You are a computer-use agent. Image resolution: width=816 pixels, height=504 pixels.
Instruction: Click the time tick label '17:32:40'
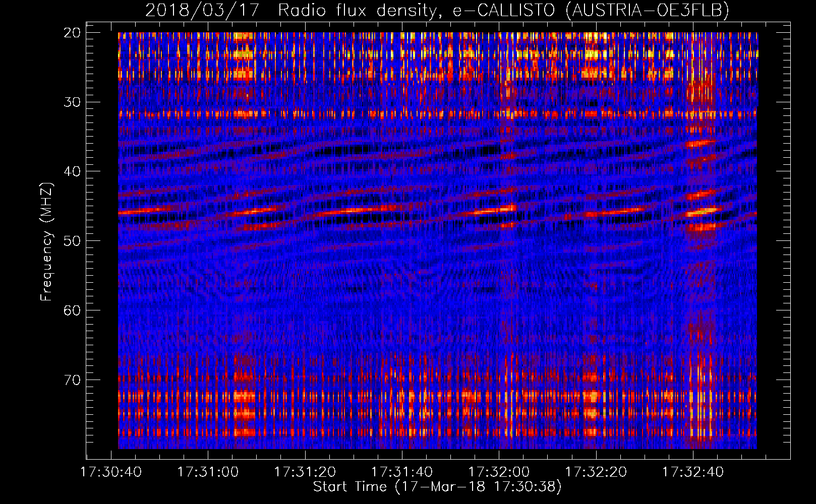692,472
